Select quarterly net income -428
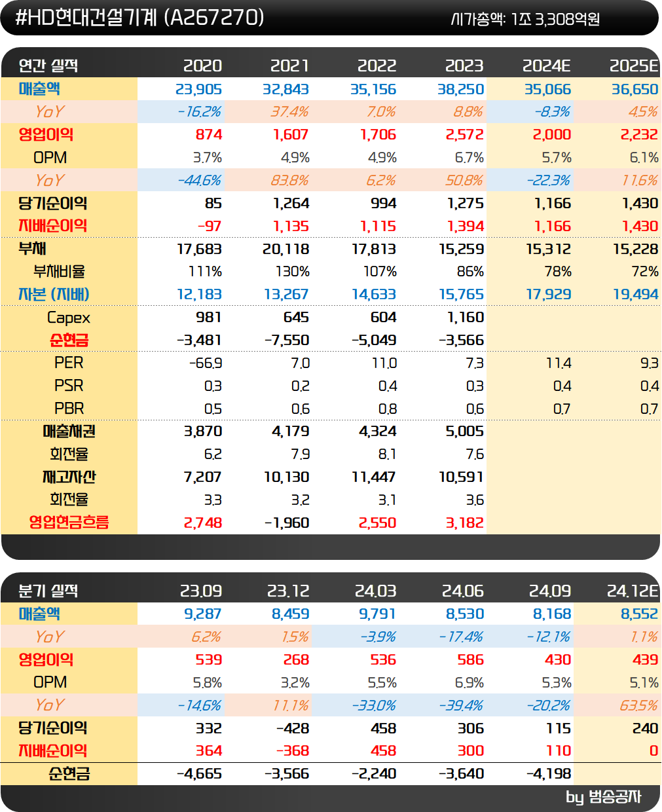Viewport: 662px width, 812px height. pyautogui.click(x=293, y=728)
